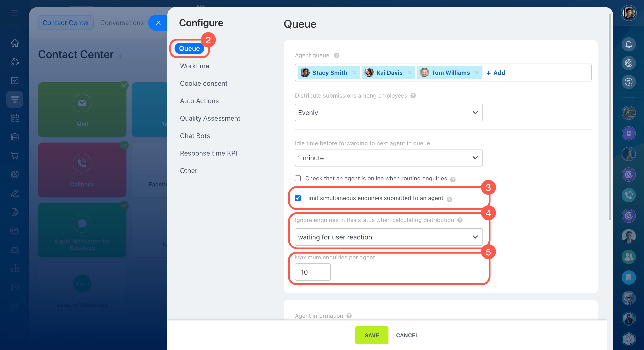Remove Tom Williams from agent queue
Viewport: 644px width, 350px height.
pyautogui.click(x=477, y=73)
